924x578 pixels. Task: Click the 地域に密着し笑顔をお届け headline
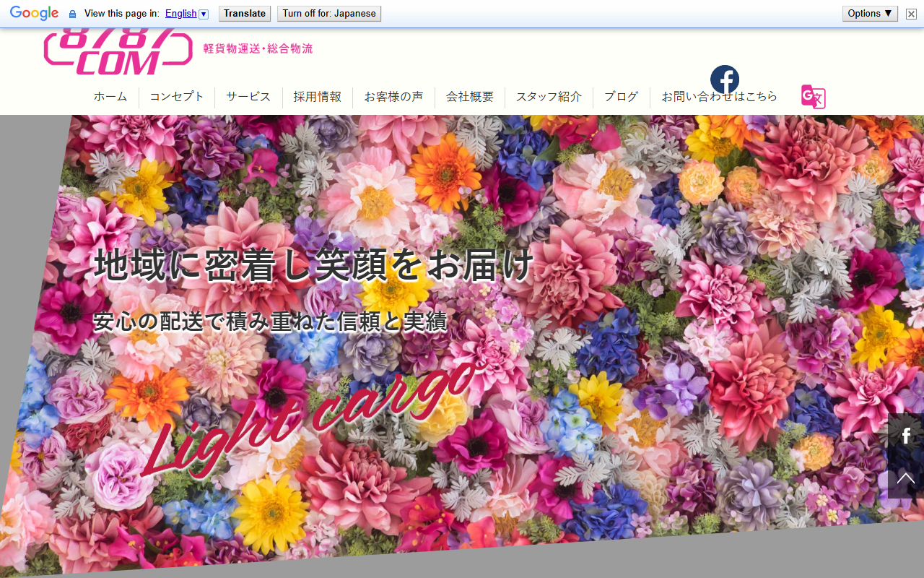tap(315, 264)
